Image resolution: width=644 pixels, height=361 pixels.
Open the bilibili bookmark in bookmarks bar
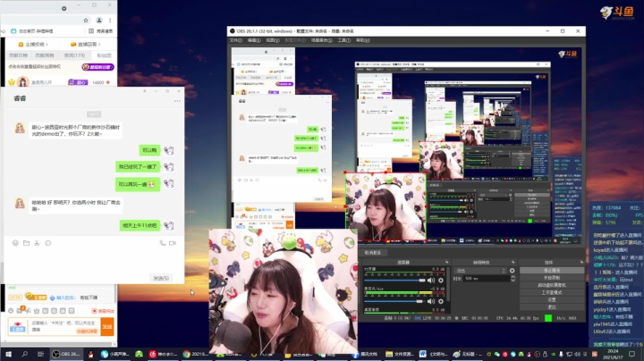(x=31, y=31)
